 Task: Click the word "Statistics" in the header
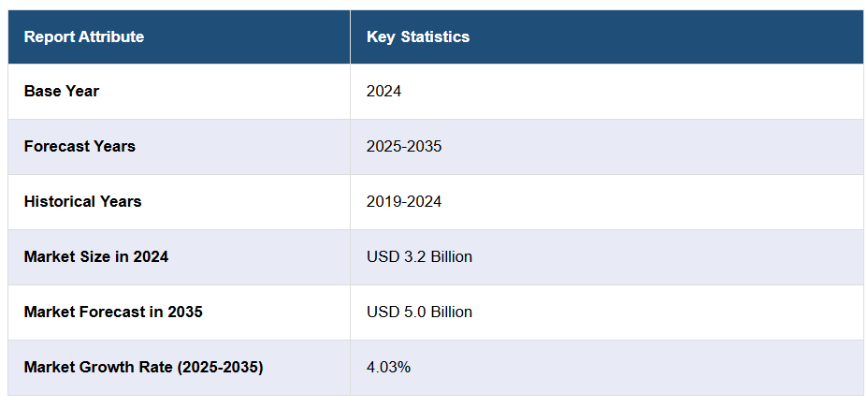[435, 37]
